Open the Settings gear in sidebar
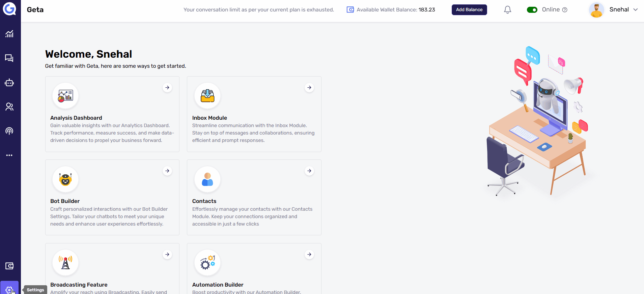The height and width of the screenshot is (294, 644). (x=9, y=289)
